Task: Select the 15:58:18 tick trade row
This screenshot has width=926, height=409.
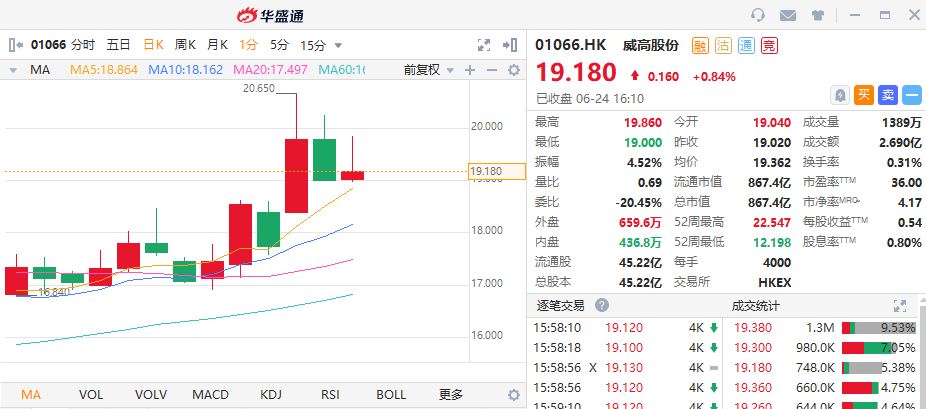Action: pos(625,348)
